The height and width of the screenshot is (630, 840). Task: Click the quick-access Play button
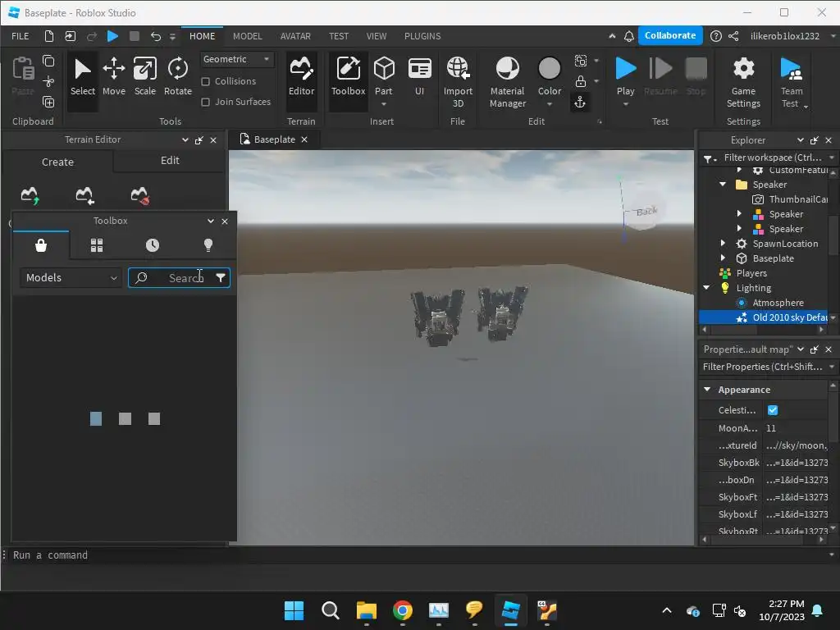tap(112, 36)
